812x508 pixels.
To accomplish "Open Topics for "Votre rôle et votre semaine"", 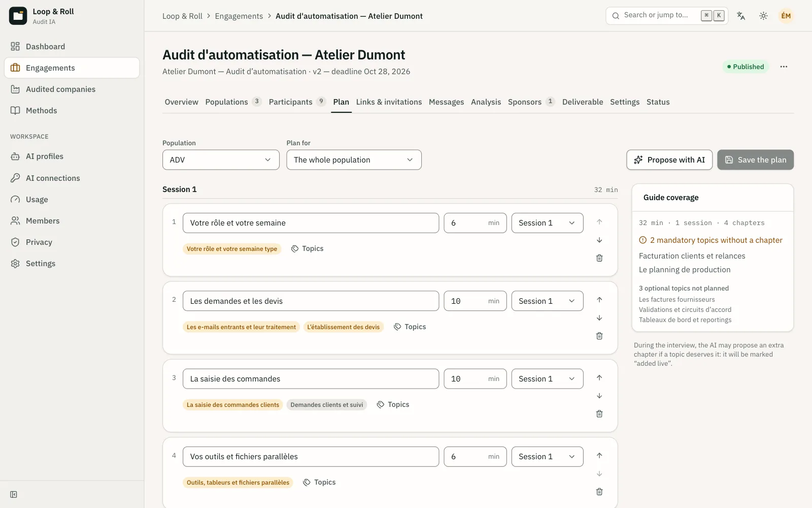I will tap(307, 248).
